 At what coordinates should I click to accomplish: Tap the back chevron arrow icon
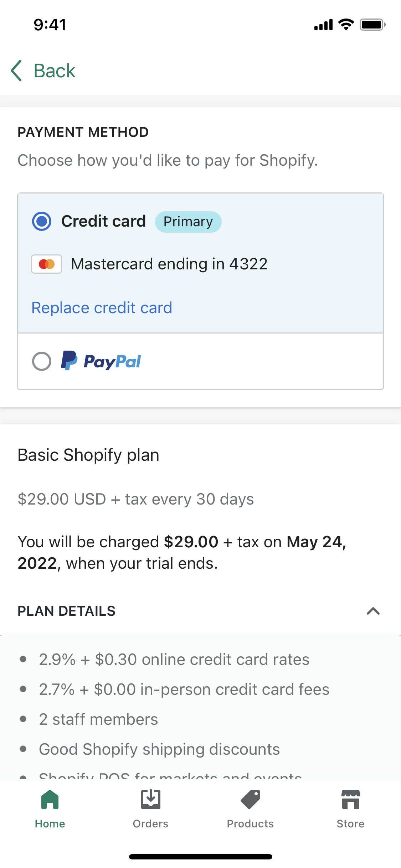click(16, 71)
